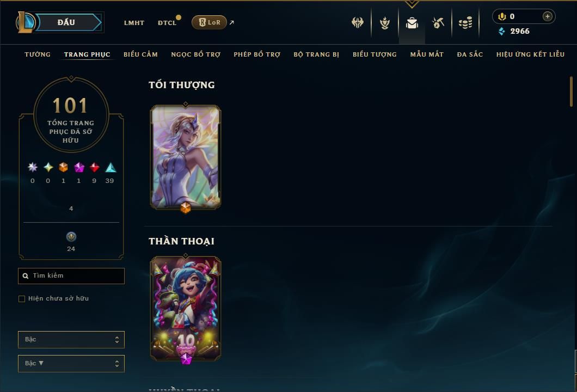Viewport: 577px width, 392px height.
Task: Enable the "Hiện chưa sở hữu" checkbox
Action: (x=22, y=298)
